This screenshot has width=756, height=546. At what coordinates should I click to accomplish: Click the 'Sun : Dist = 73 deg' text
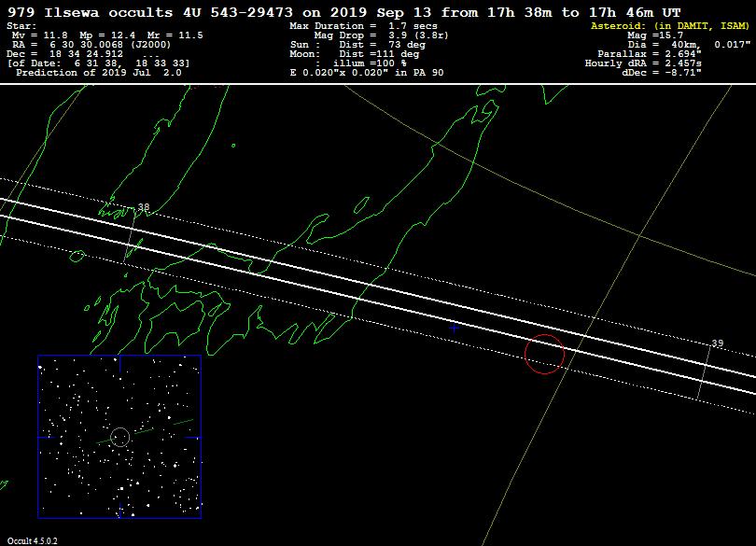(x=357, y=45)
